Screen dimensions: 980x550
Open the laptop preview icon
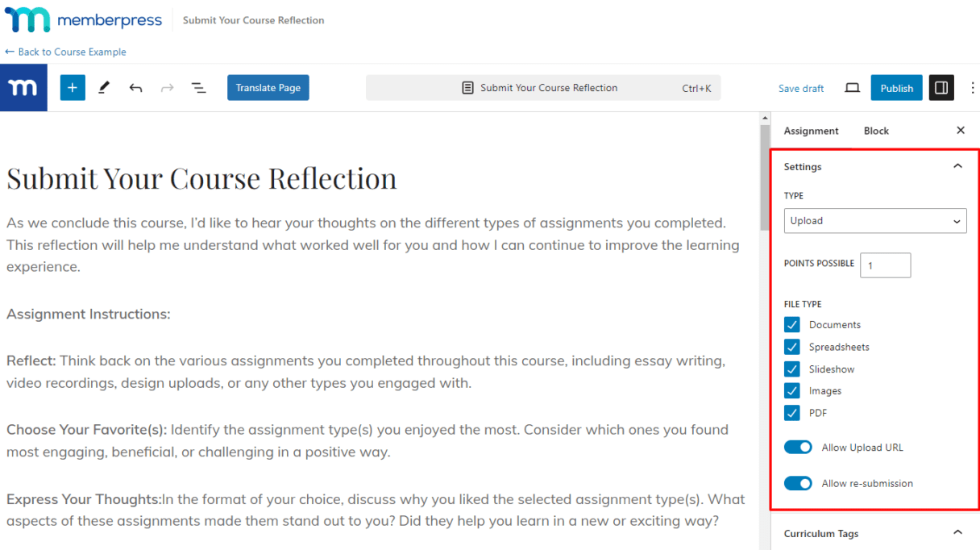pyautogui.click(x=852, y=88)
